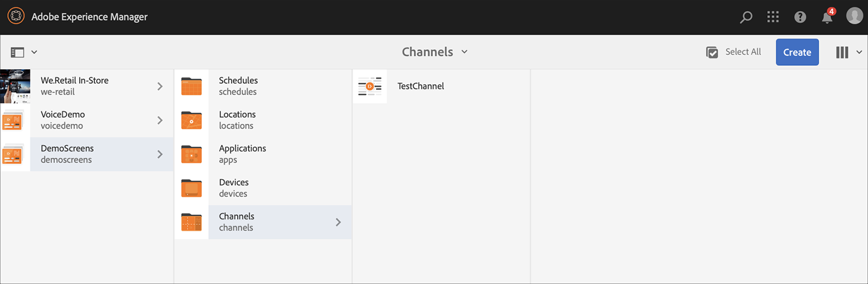
Task: Click the column view switcher icon
Action: point(842,52)
